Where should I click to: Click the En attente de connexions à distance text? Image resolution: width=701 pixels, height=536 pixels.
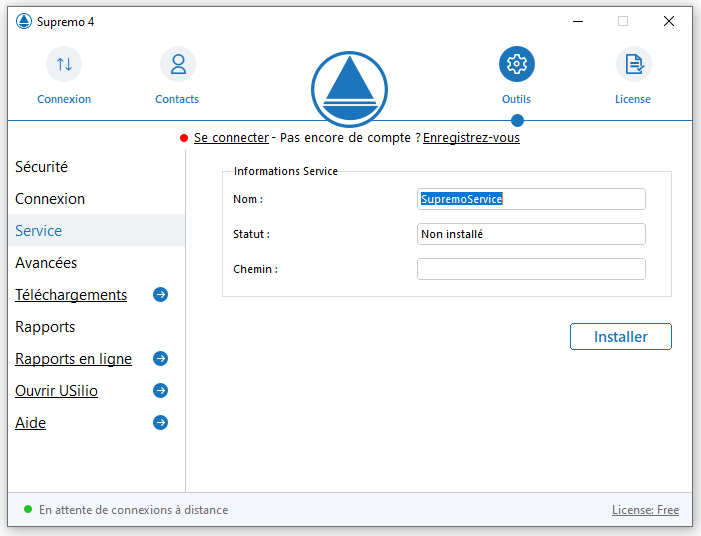(x=134, y=510)
